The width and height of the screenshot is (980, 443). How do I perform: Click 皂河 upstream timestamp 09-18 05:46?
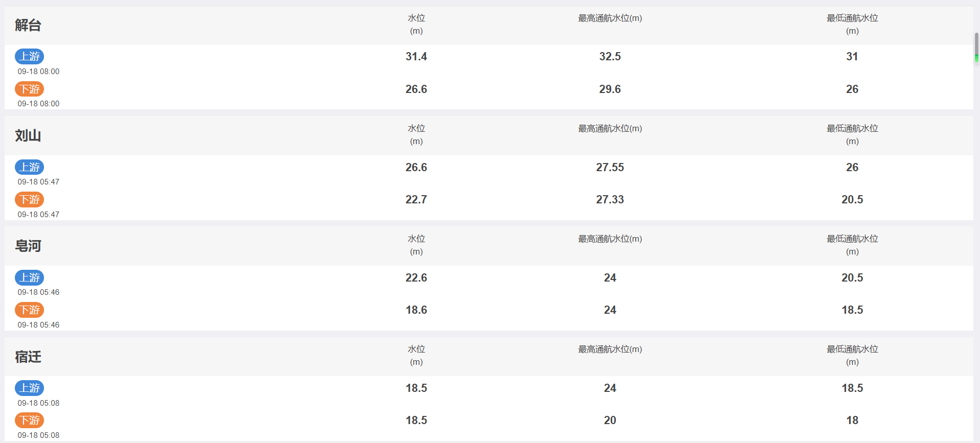(x=38, y=292)
